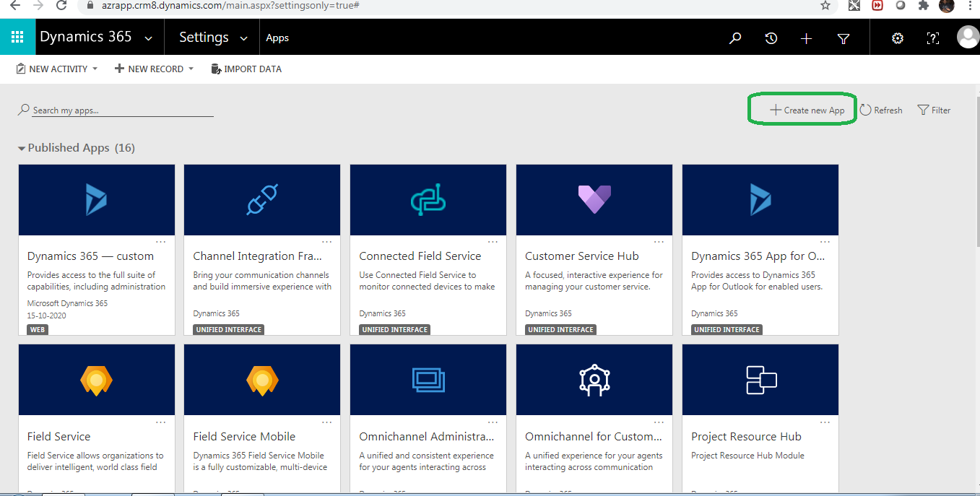Screen dimensions: 980x496
Task: Click the plus quick create icon in the top bar
Action: point(807,38)
